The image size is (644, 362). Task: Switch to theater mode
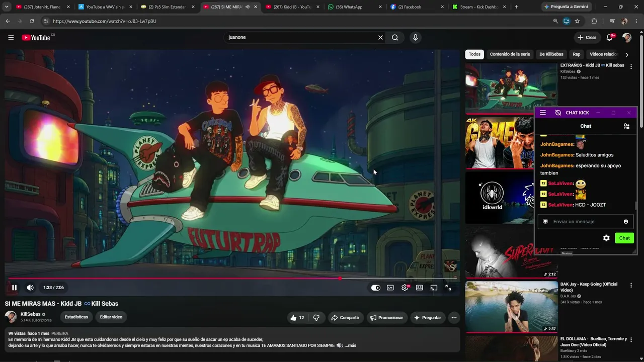tap(419, 288)
